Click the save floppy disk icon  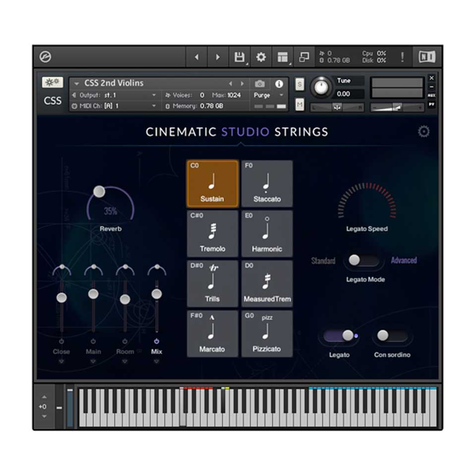[x=239, y=57]
